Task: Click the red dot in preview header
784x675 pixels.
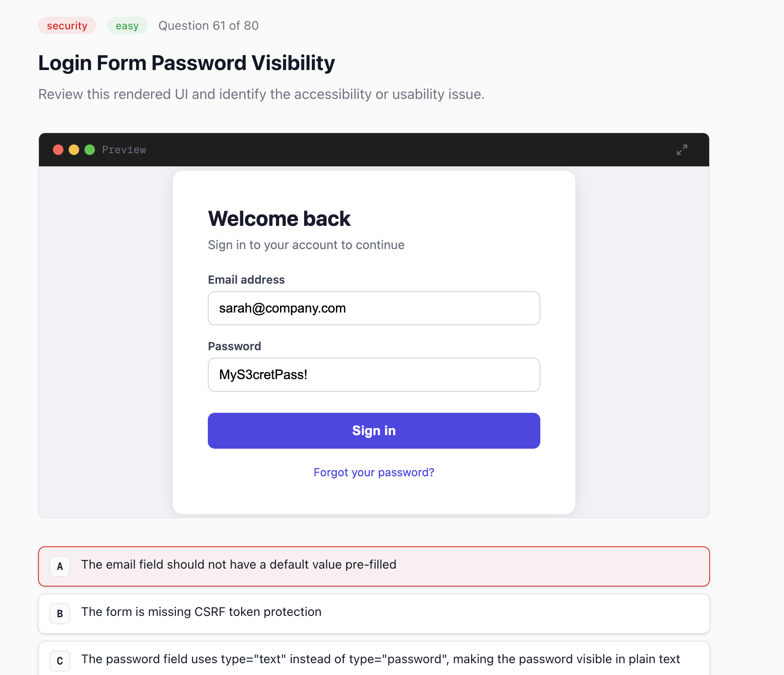Action: (58, 150)
